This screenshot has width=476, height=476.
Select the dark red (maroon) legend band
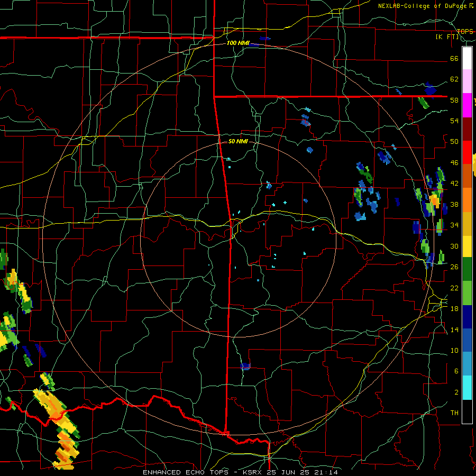467,129
